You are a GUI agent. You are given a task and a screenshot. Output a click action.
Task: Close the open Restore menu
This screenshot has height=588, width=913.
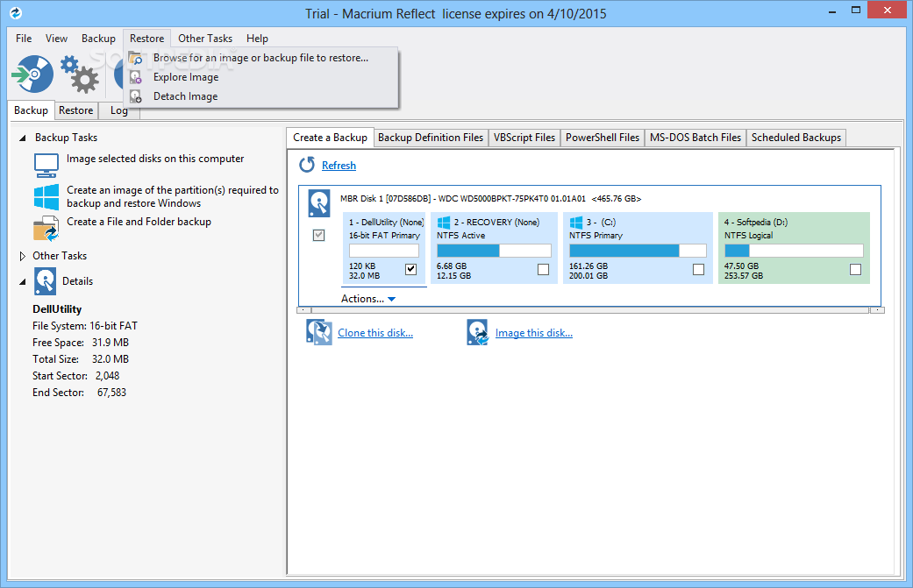(146, 39)
